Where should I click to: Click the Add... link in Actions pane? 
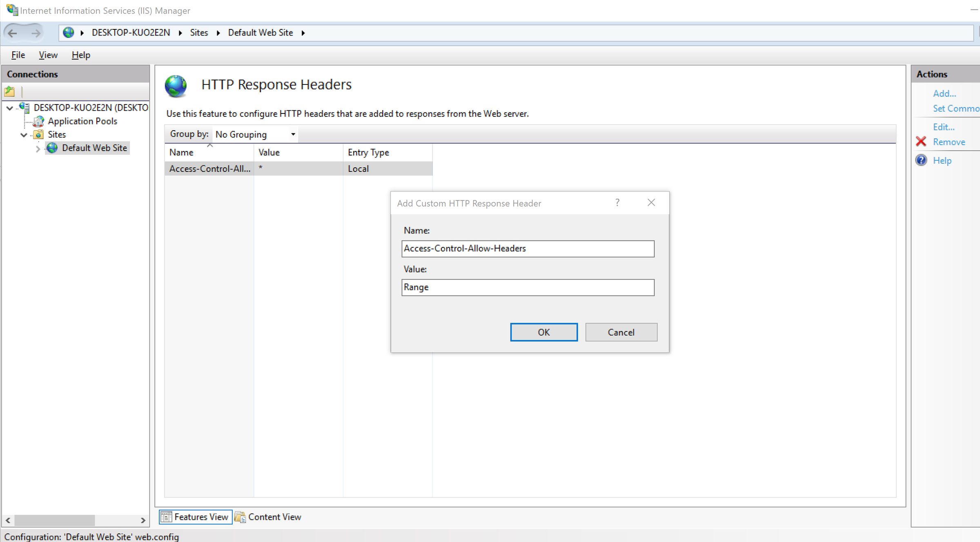click(944, 93)
